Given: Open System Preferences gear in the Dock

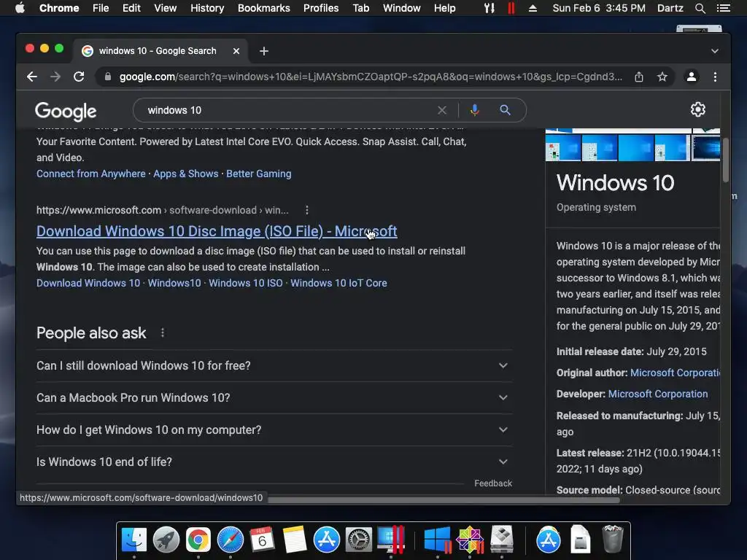Looking at the screenshot, I should point(358,540).
